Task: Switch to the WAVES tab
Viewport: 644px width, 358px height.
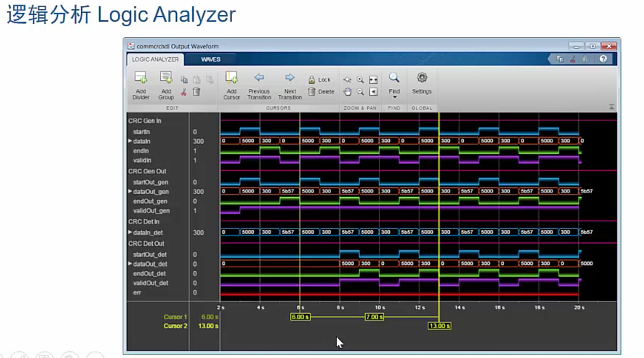Action: click(211, 59)
